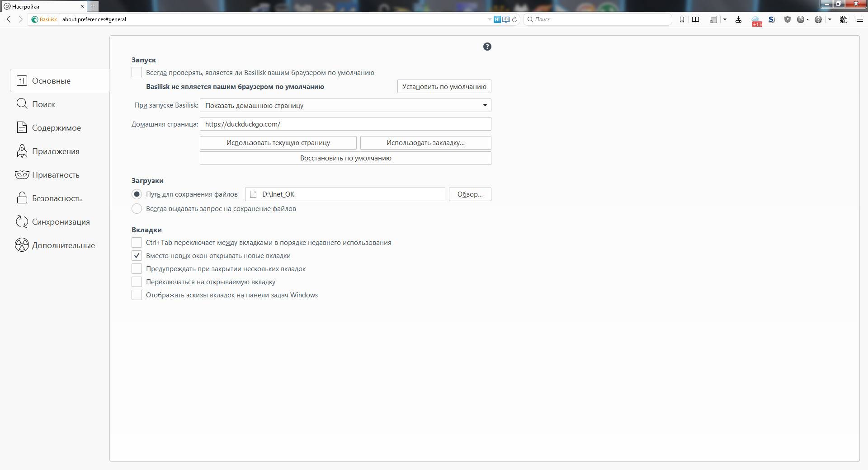Screen dimensions: 868x470
Task: Expand the При запуске Basilisk dropdown
Action: tap(345, 105)
